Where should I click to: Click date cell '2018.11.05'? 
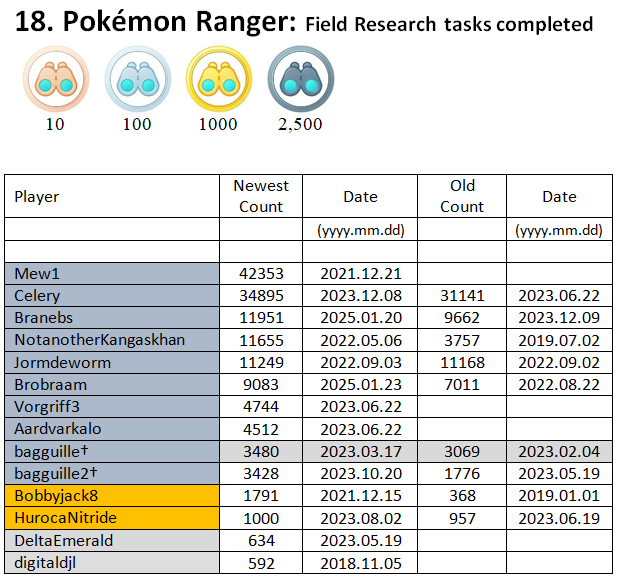pos(361,563)
